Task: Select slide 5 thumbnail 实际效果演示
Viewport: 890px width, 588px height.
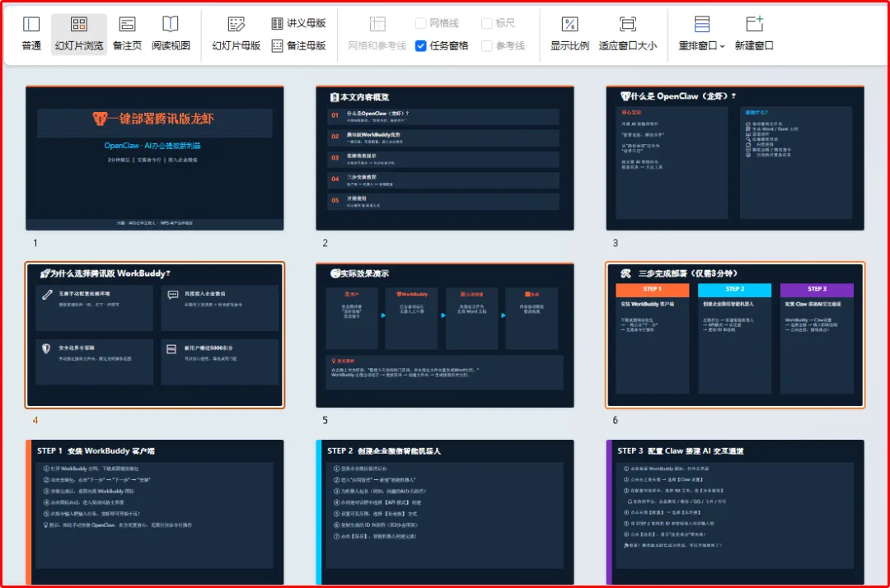Action: (x=444, y=335)
